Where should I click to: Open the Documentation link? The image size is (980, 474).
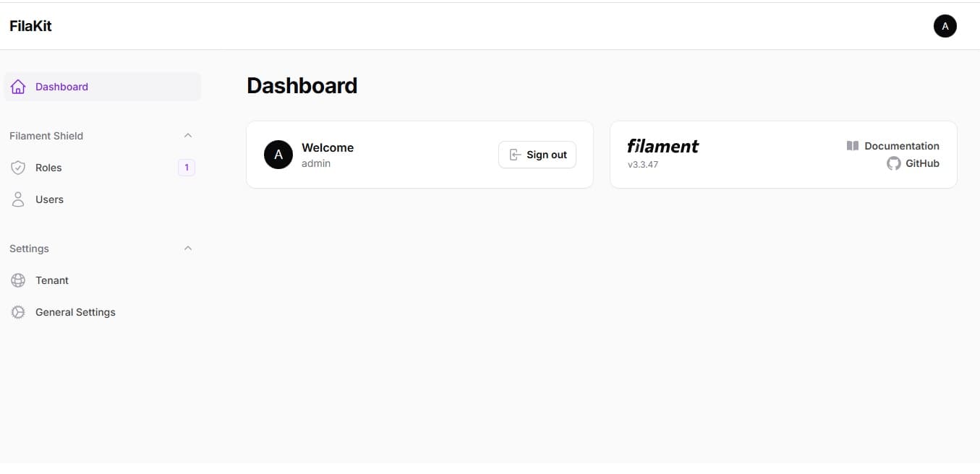[x=902, y=145]
